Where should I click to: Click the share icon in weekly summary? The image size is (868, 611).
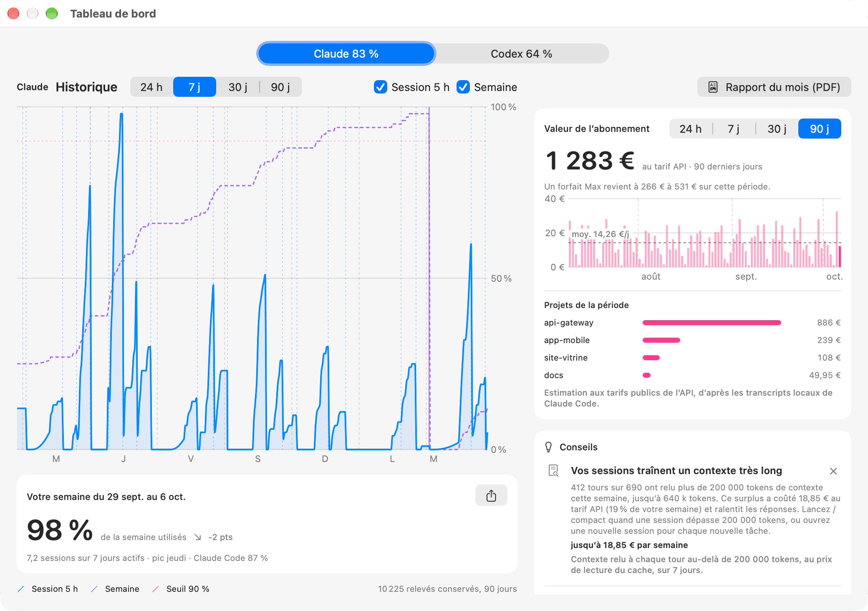[491, 495]
